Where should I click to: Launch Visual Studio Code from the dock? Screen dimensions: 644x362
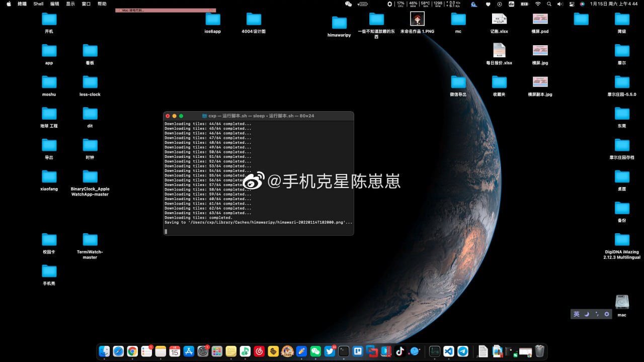coord(449,351)
